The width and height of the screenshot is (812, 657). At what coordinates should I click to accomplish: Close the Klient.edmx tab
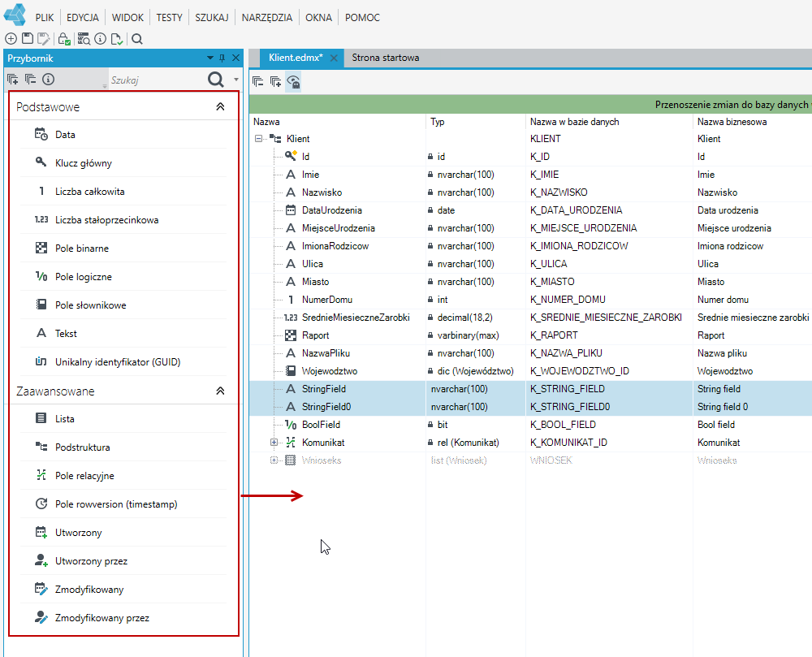click(334, 58)
